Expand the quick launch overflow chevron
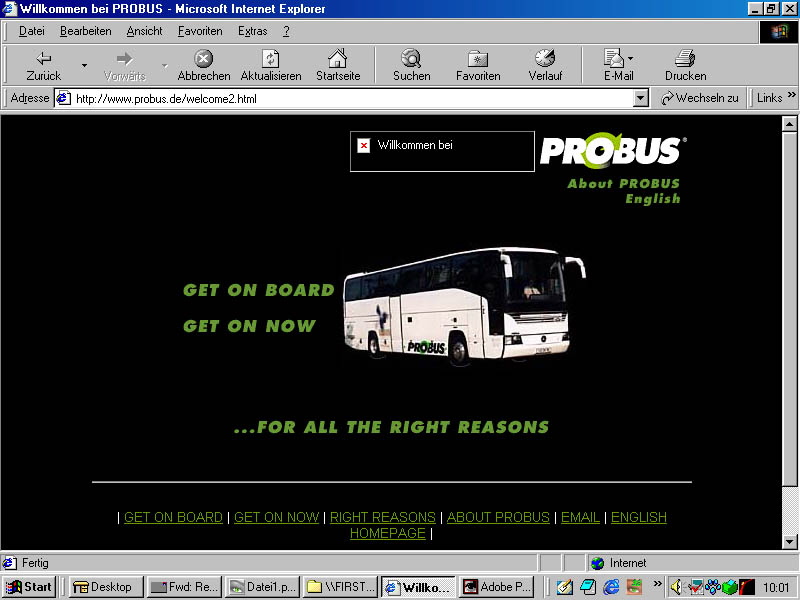Viewport: 800px width, 600px height. [658, 583]
